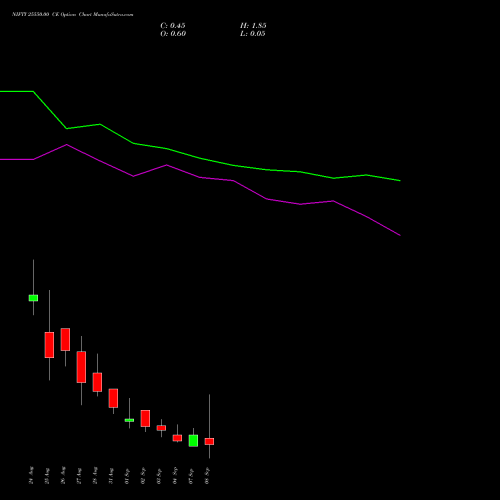Click the green candlestick for 24 Aug
Image resolution: width=500 pixels, height=500 pixels.
[x=33, y=298]
